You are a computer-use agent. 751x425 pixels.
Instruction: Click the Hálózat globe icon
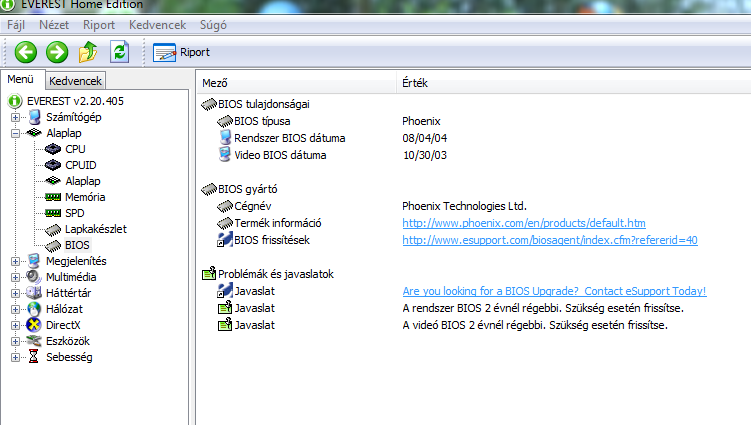coord(34,309)
